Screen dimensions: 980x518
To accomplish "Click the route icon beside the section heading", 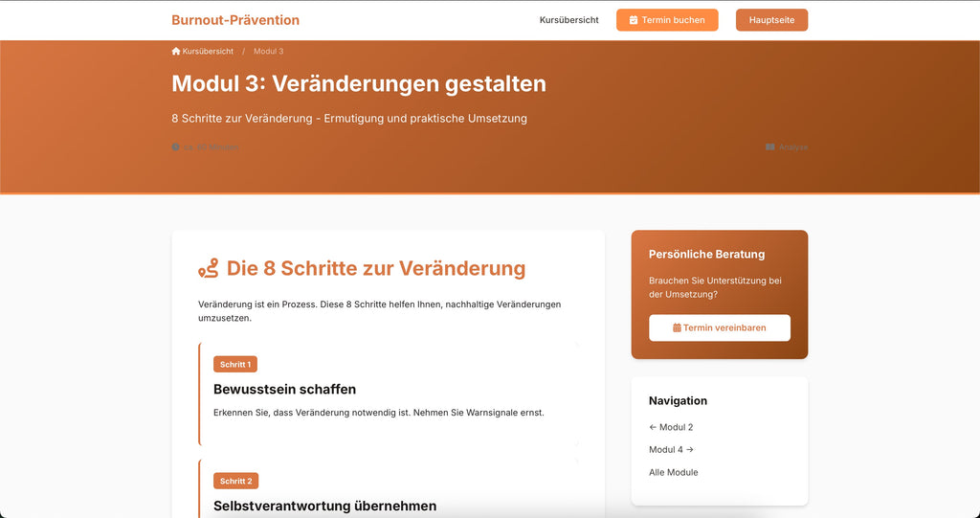I will click(208, 268).
